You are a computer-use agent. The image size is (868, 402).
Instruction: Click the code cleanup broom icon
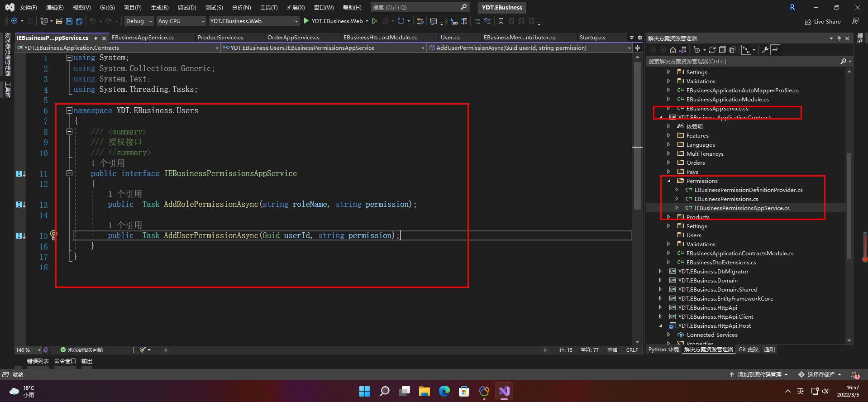[x=143, y=349]
